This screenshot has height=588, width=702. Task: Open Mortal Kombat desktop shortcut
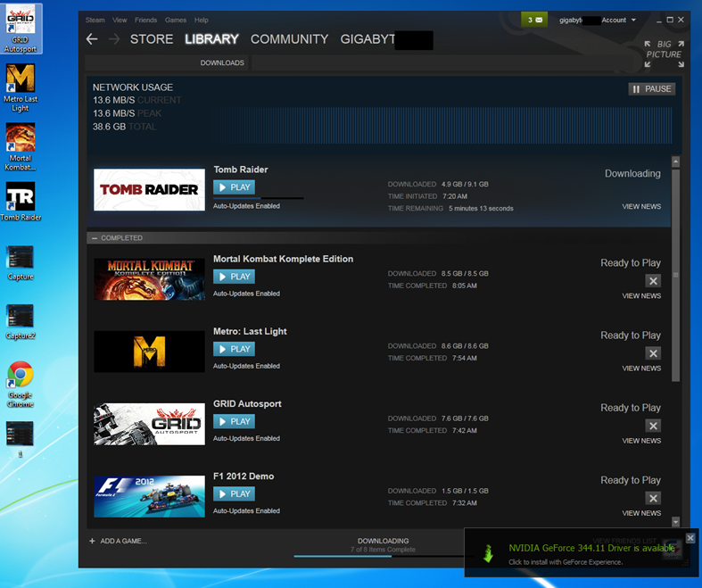pos(21,146)
